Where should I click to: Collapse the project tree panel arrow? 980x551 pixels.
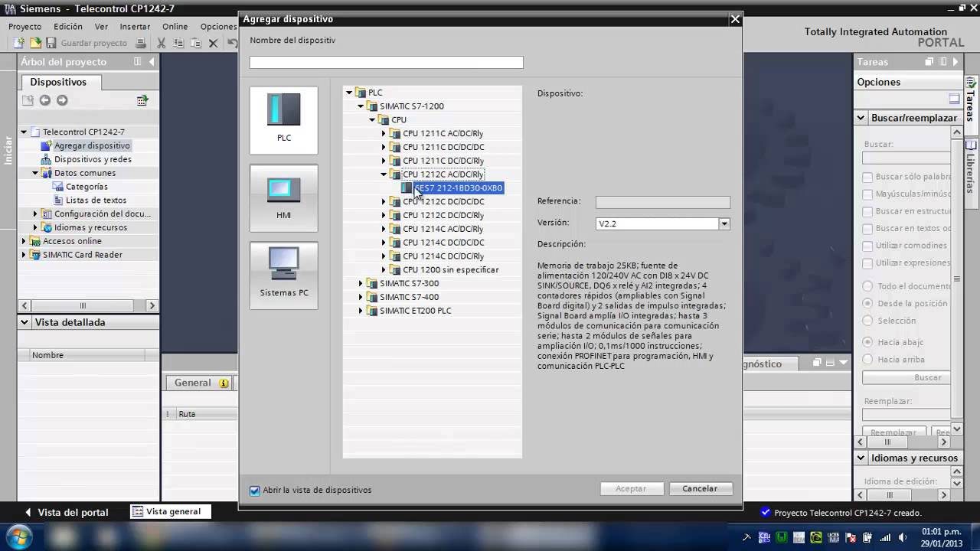[152, 62]
